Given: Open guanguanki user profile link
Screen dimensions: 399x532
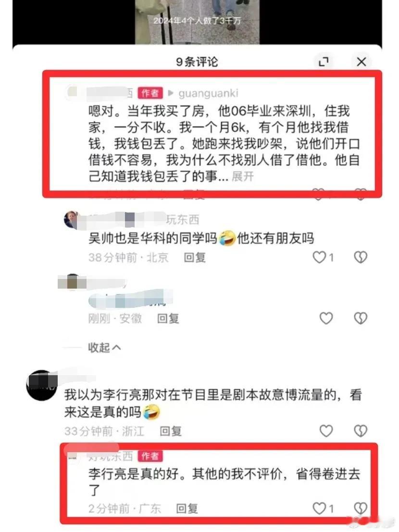Looking at the screenshot, I should click(208, 93).
